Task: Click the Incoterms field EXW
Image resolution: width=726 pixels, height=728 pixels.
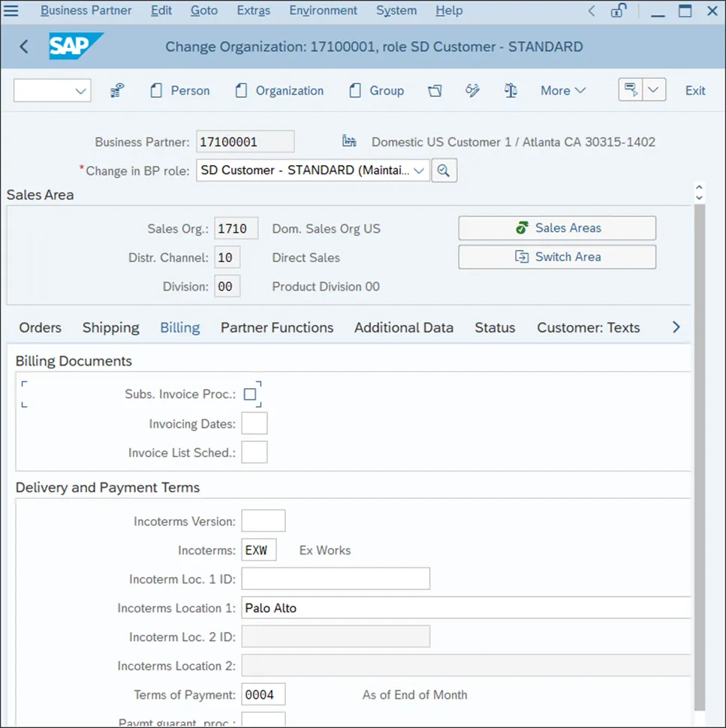Action: tap(259, 550)
